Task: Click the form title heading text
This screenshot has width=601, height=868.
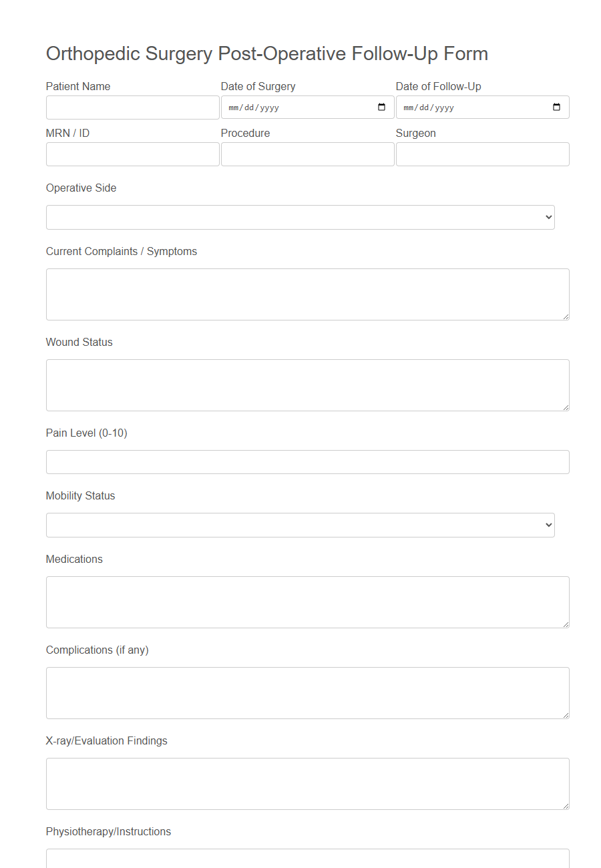Action: click(266, 53)
